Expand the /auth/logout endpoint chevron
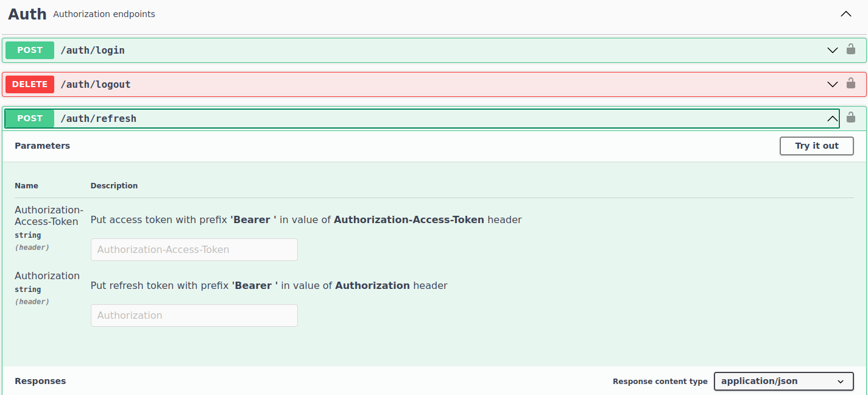868x395 pixels. [832, 84]
